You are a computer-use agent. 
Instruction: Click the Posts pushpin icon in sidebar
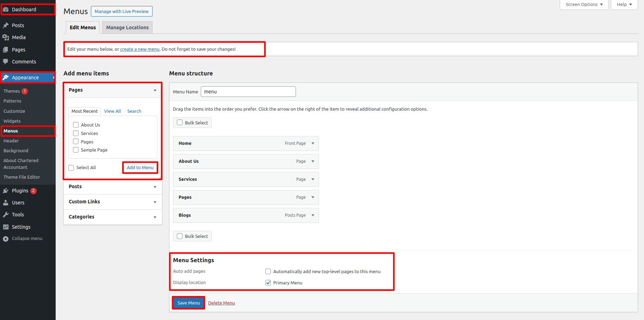[x=6, y=25]
